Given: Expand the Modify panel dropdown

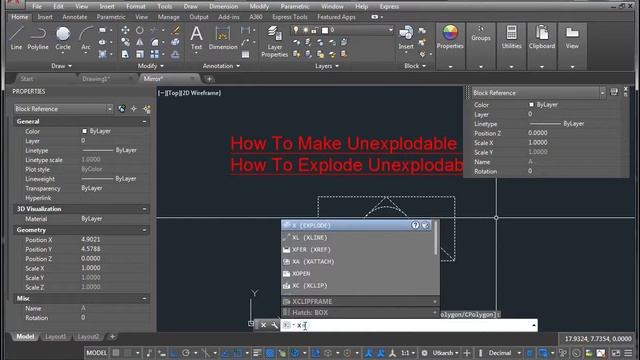Looking at the screenshot, I should (151, 66).
